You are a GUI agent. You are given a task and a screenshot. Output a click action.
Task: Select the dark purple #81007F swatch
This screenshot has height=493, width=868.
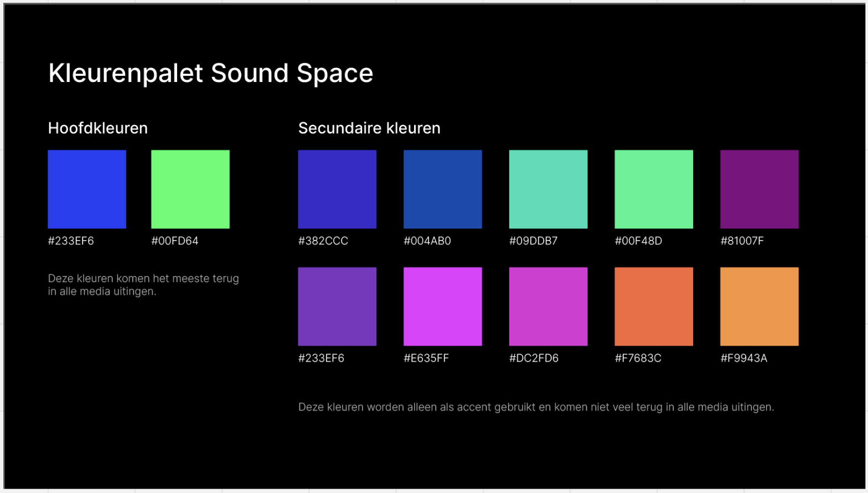(759, 189)
